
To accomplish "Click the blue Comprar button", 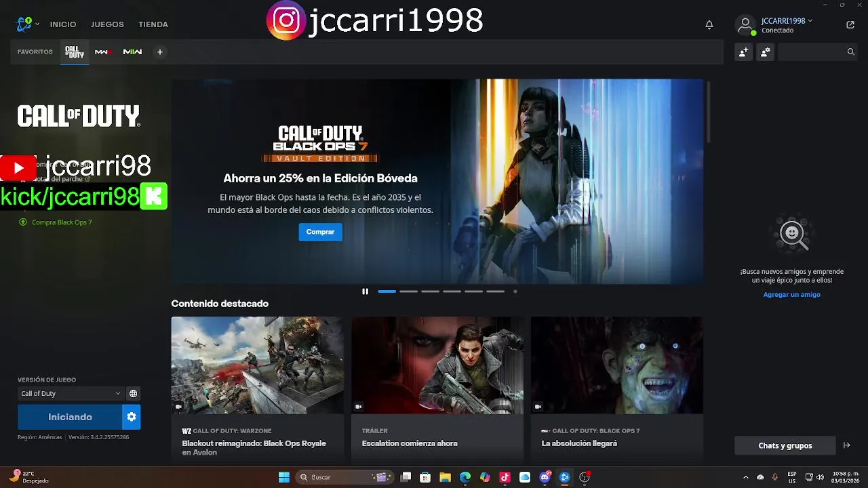I will coord(320,232).
